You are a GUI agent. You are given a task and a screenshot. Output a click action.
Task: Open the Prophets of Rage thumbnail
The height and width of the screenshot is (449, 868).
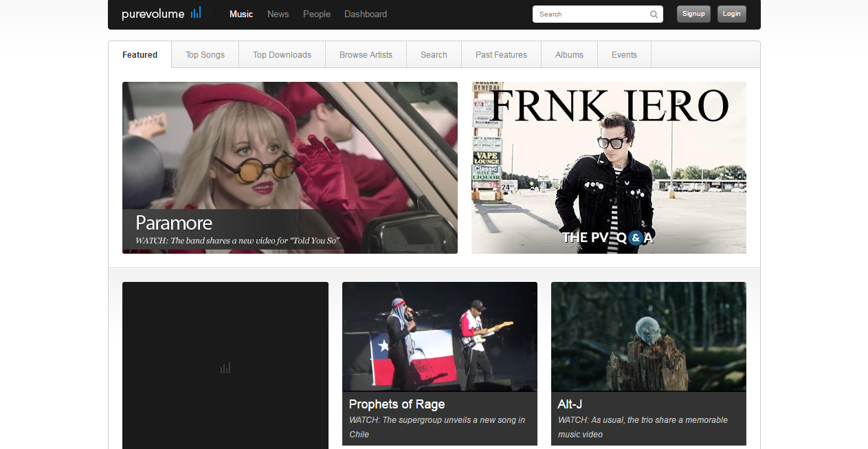440,337
